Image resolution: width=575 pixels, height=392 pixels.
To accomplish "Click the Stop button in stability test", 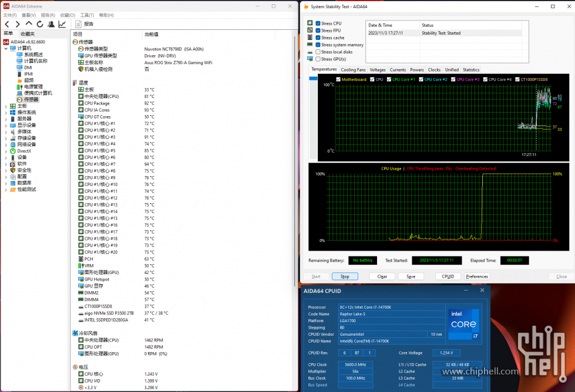I will point(345,276).
